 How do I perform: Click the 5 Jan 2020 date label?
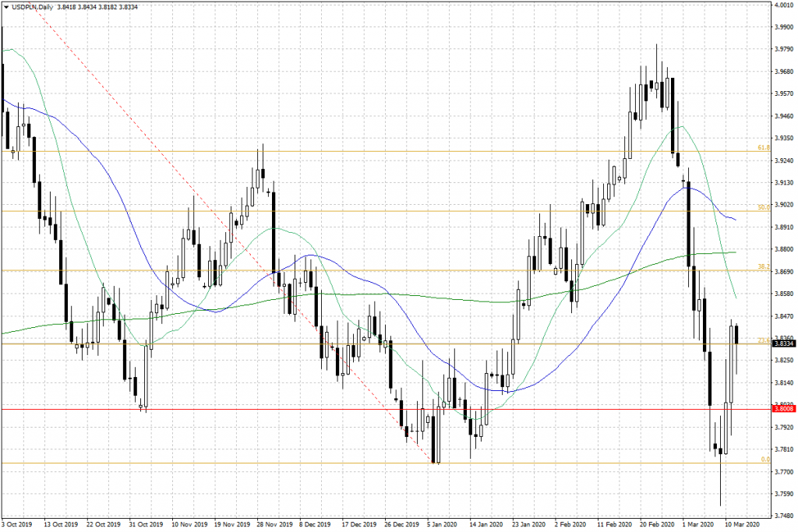[x=442, y=524]
